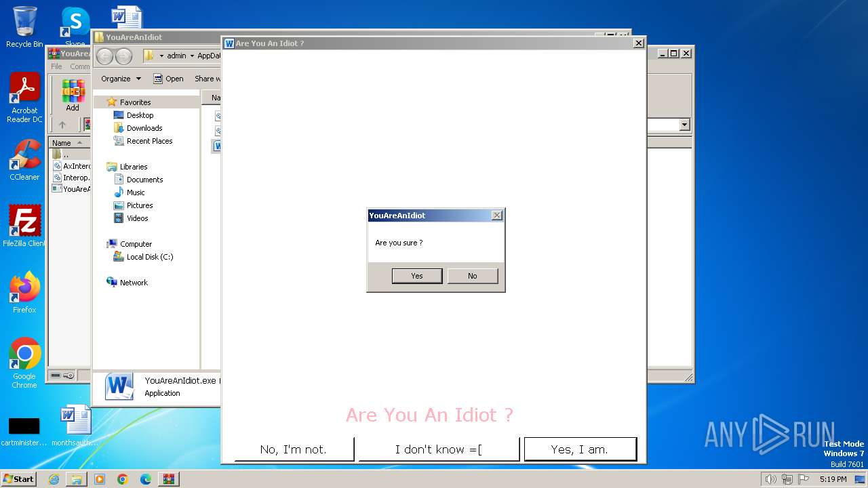Launch Windows Media Player from taskbar

[x=100, y=479]
